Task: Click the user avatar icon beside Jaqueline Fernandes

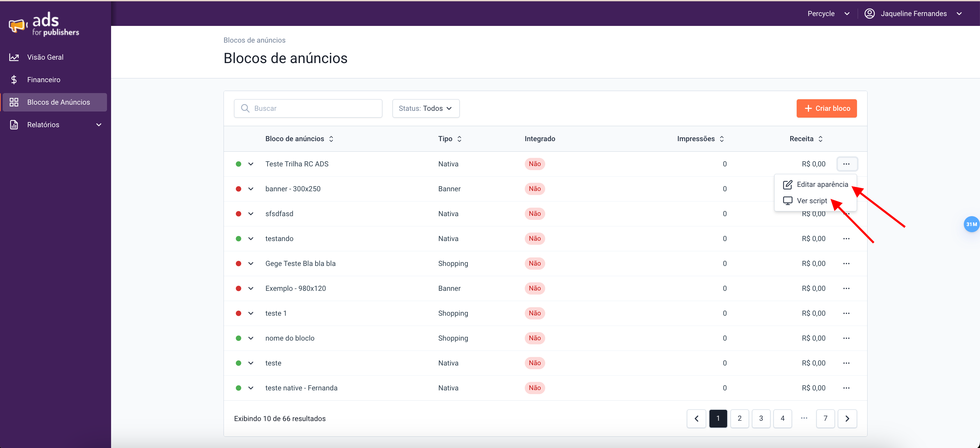Action: coord(869,14)
